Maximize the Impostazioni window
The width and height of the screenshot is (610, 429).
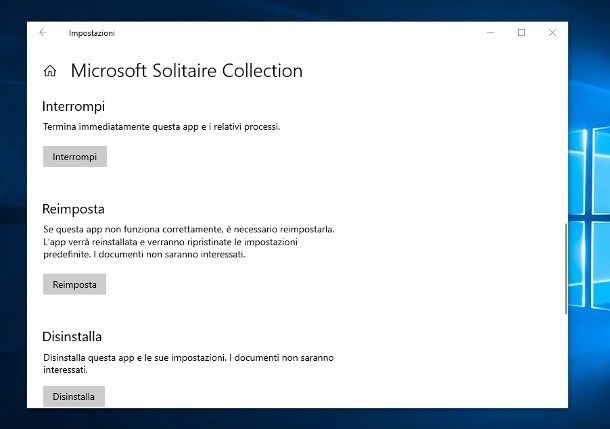[x=521, y=33]
